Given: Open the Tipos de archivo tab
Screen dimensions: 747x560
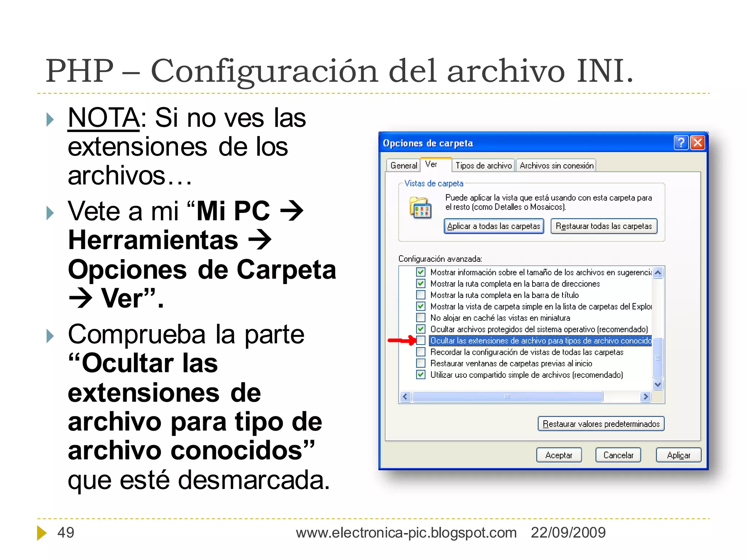Looking at the screenshot, I should 483,166.
